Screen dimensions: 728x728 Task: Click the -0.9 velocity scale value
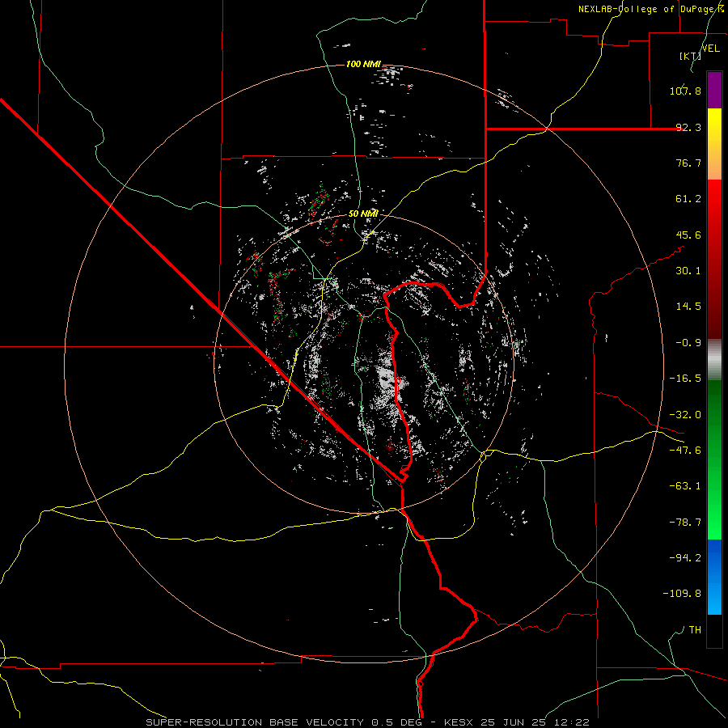pos(688,343)
